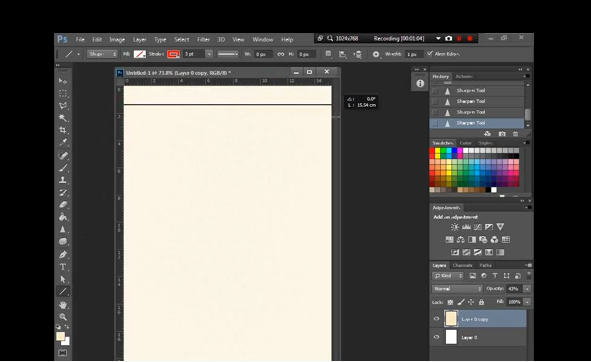Select the Hand tool
The height and width of the screenshot is (362, 591).
tap(63, 304)
